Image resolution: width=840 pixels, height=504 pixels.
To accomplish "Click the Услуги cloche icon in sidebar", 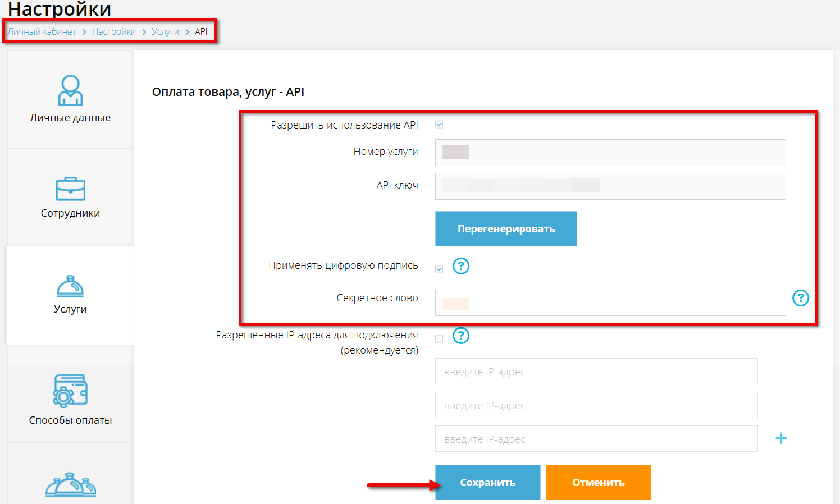I will pyautogui.click(x=70, y=286).
